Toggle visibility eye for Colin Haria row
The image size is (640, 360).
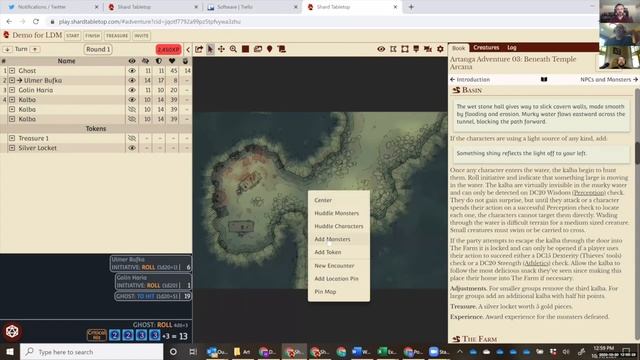point(132,90)
